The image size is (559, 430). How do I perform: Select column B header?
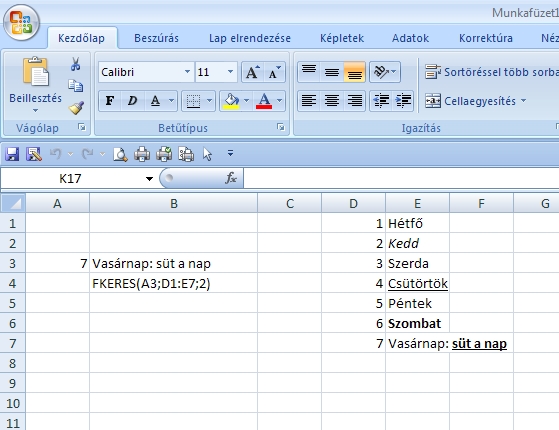pos(174,203)
